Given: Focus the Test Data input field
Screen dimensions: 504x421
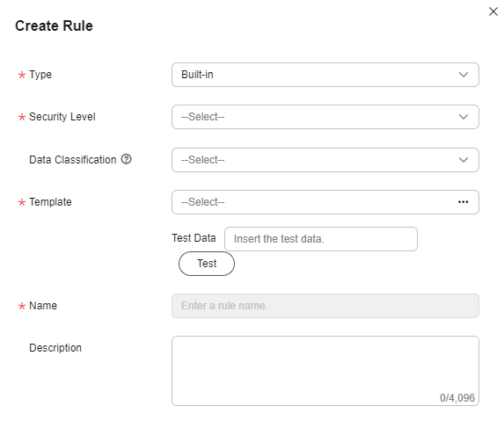Looking at the screenshot, I should coord(321,239).
